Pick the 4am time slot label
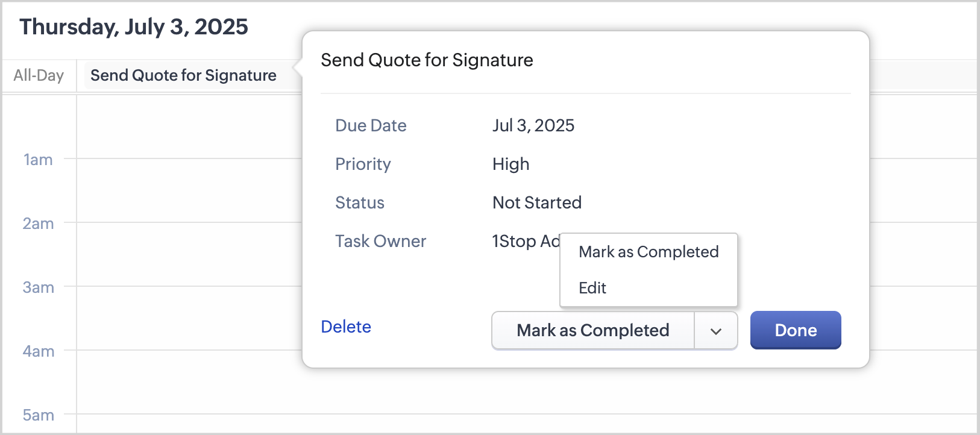 [38, 351]
